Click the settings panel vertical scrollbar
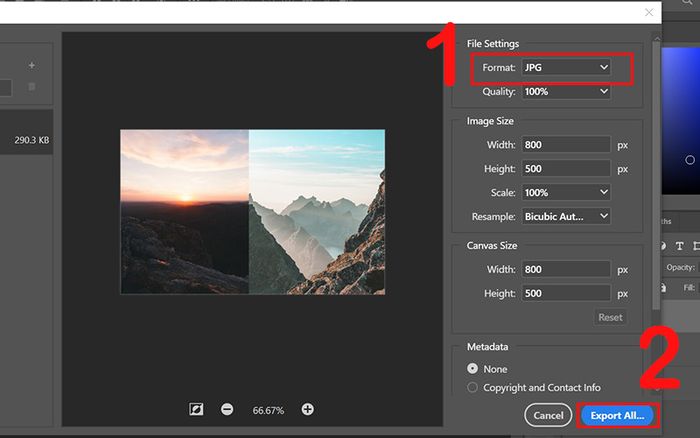 coord(656,174)
